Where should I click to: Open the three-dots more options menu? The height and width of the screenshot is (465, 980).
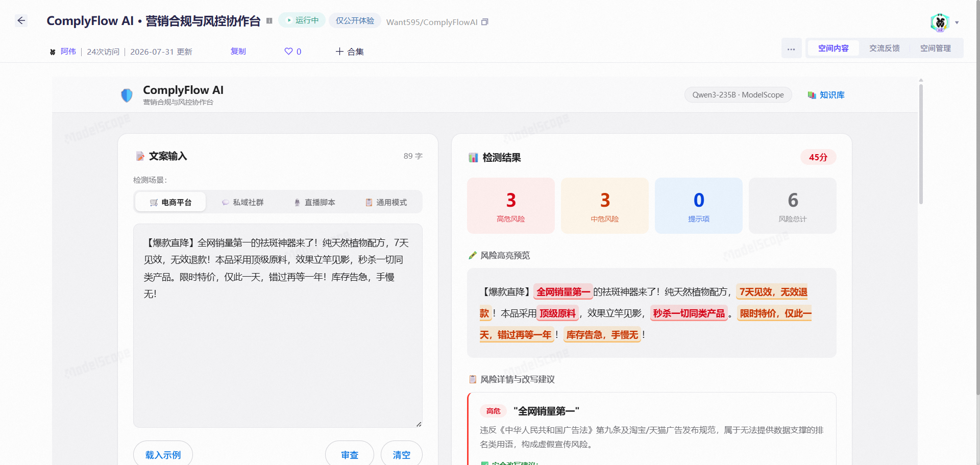(791, 48)
